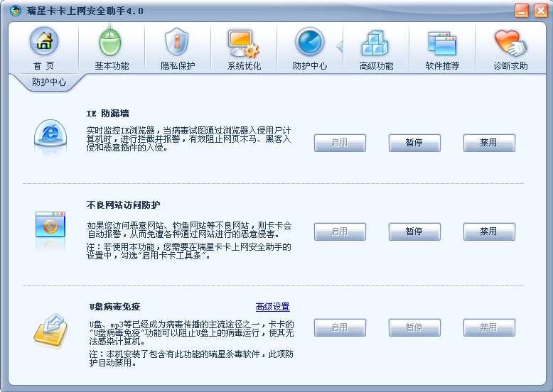Click 禁用 for IE 防漏墙
This screenshot has width=553, height=392.
coord(489,143)
